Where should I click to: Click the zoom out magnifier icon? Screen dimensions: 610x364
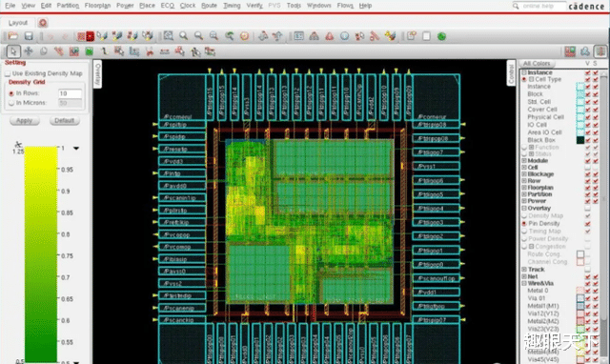[198, 36]
